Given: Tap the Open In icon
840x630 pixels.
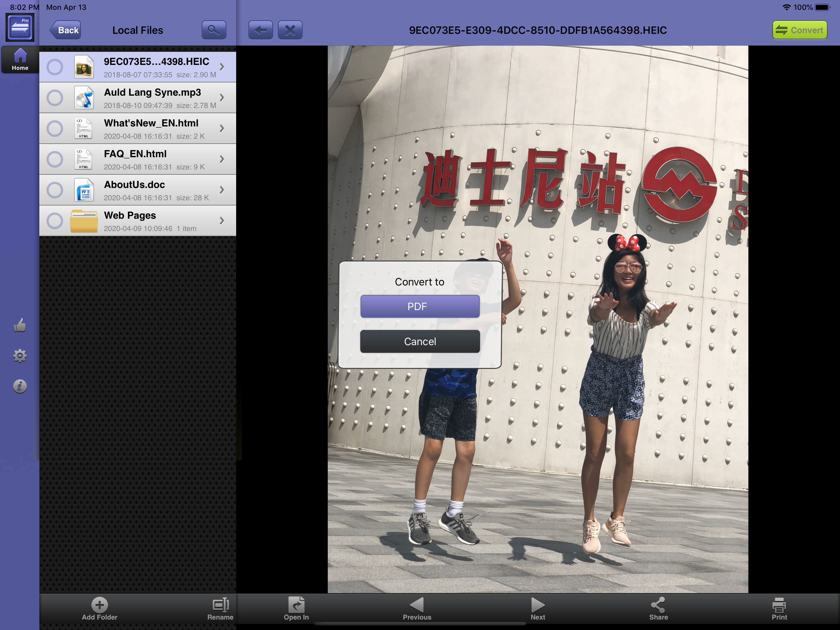Looking at the screenshot, I should click(296, 608).
